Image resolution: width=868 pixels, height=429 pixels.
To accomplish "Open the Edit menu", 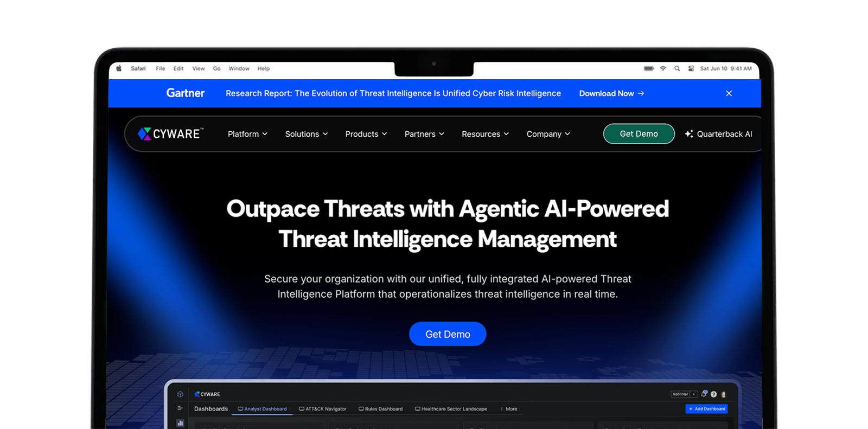I will tap(178, 68).
